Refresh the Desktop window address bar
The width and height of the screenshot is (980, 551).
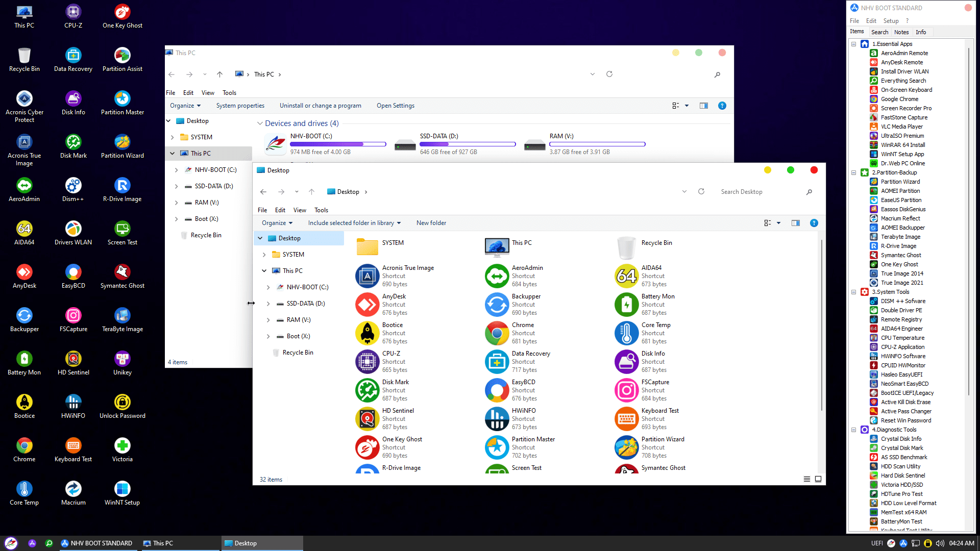tap(701, 192)
